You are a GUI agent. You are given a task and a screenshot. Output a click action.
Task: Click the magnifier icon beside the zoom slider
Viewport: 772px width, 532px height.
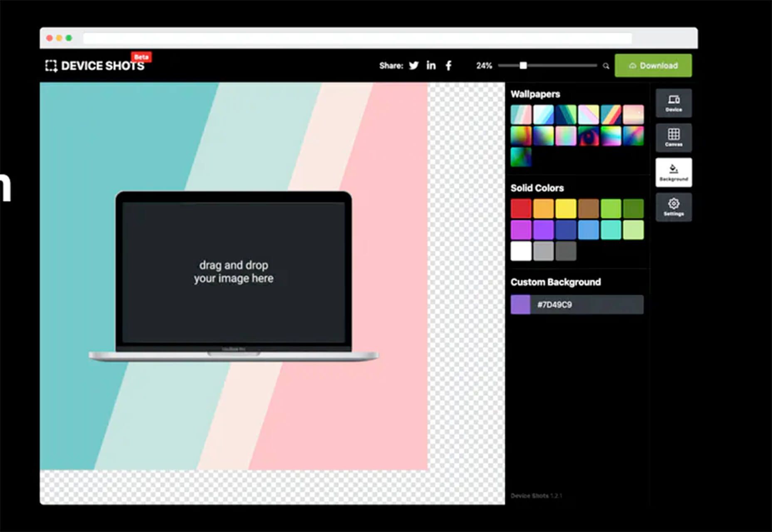(x=606, y=66)
